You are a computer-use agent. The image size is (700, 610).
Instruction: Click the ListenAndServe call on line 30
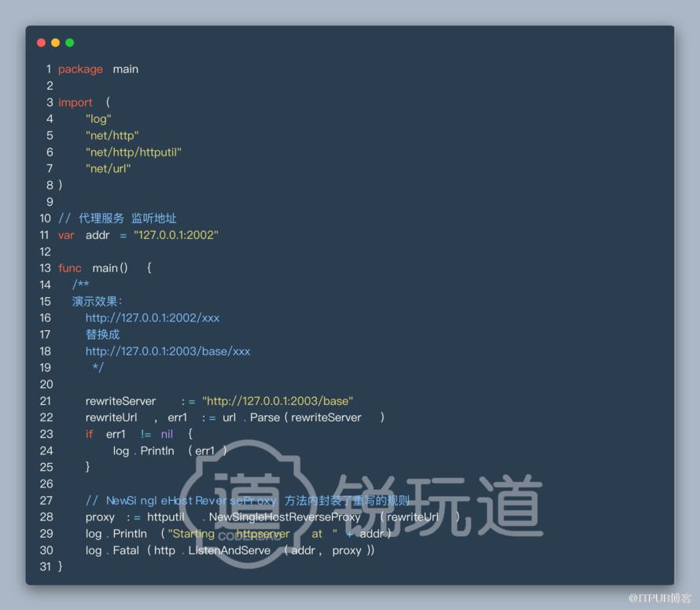coord(230,551)
